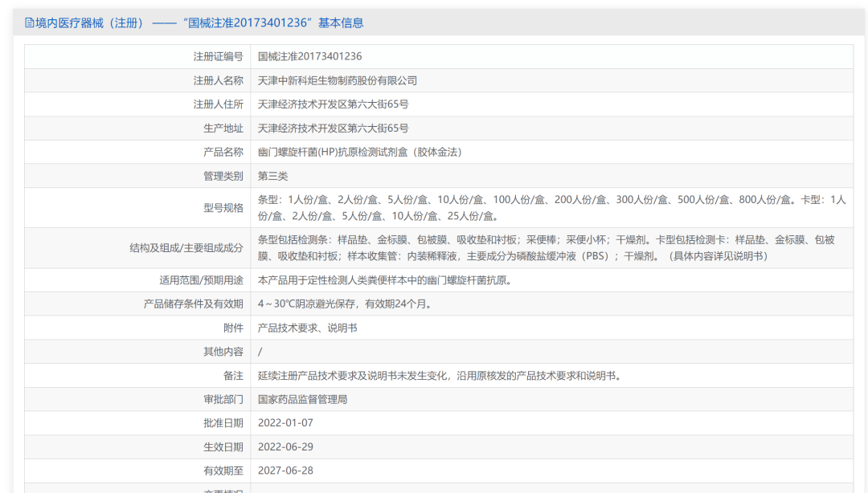Click the 注册证编号 row label
The height and width of the screenshot is (493, 868).
pyautogui.click(x=218, y=56)
